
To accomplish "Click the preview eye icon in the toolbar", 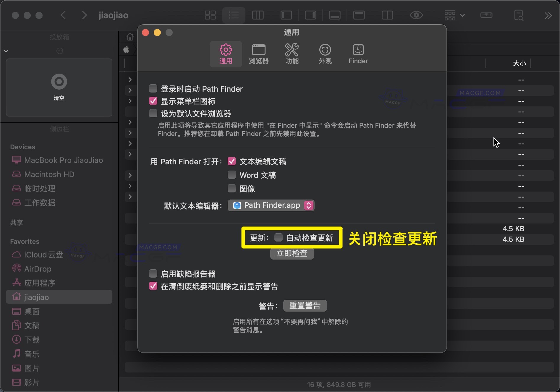I will point(416,15).
